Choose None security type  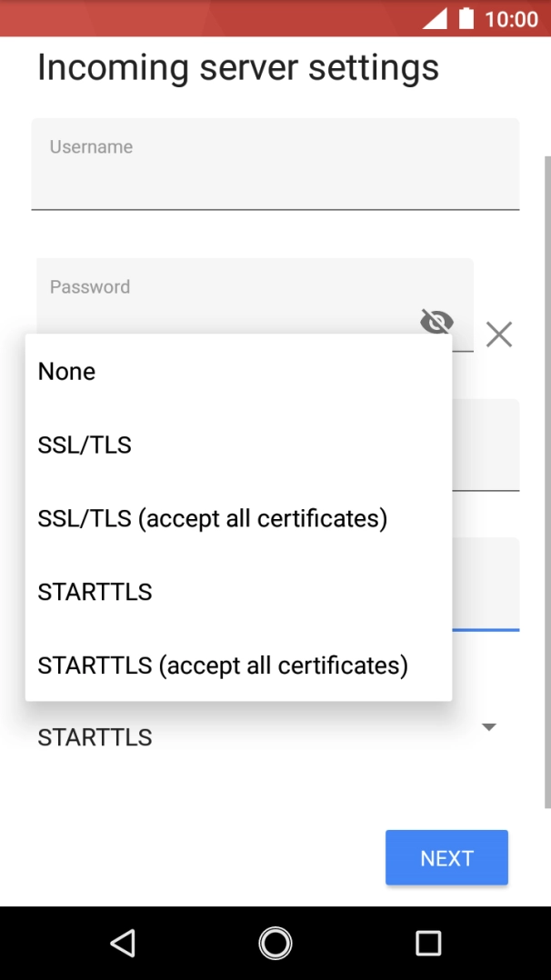(x=66, y=371)
